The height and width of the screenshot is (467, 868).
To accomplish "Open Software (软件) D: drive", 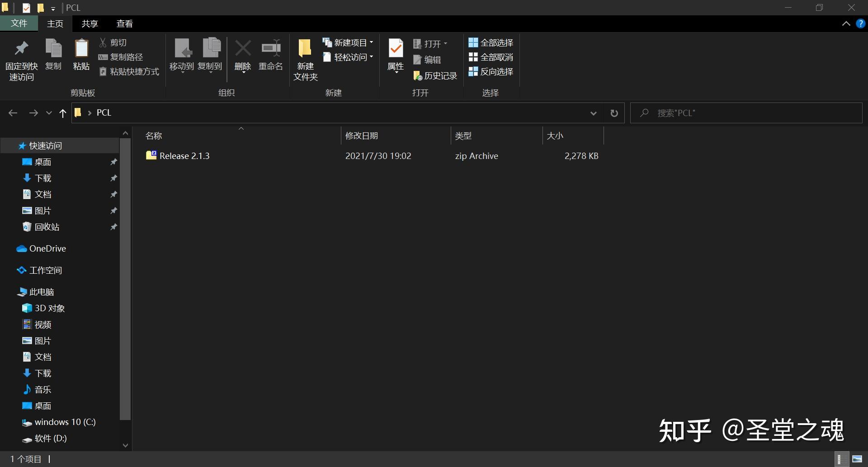I will [60, 438].
